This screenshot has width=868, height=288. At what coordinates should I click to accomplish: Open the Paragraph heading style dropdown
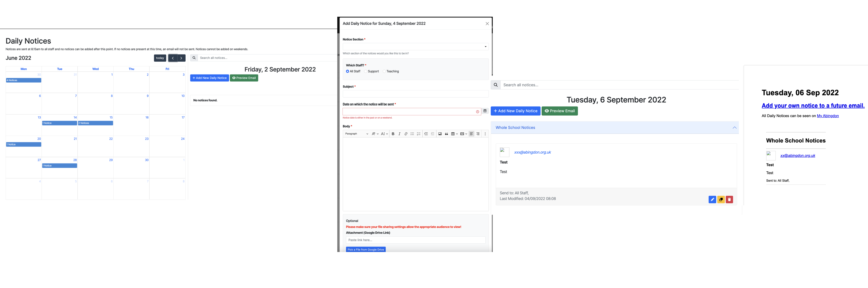[356, 134]
